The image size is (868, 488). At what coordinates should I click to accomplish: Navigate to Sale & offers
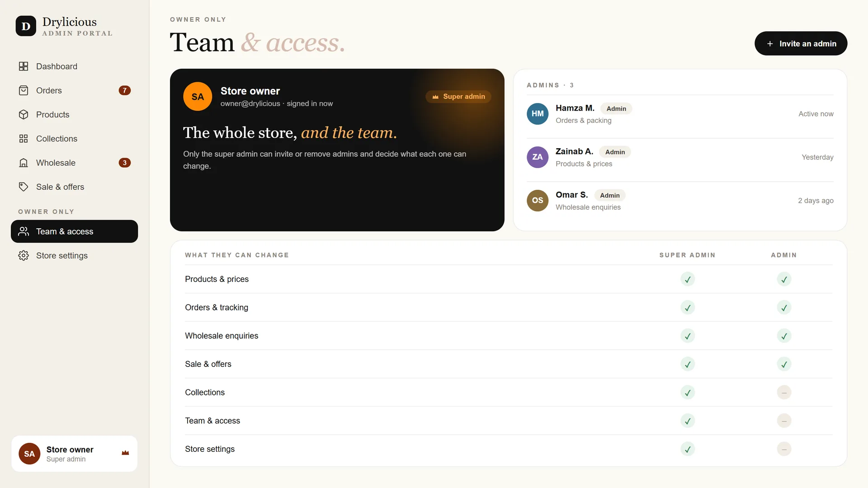pos(74,187)
